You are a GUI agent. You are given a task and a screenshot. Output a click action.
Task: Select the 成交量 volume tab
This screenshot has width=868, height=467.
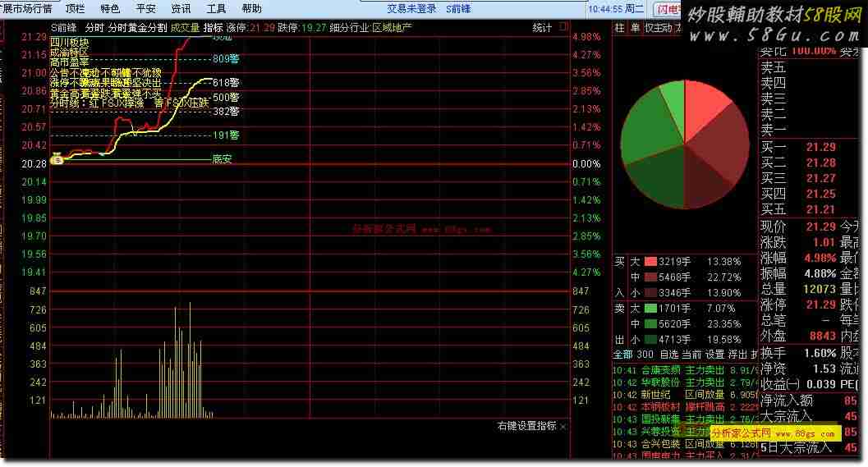[x=185, y=28]
